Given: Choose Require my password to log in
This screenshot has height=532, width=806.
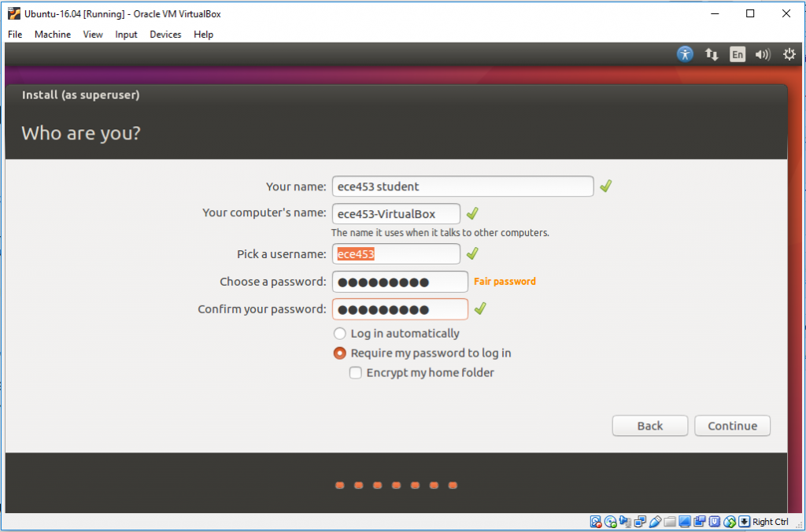Looking at the screenshot, I should 340,353.
